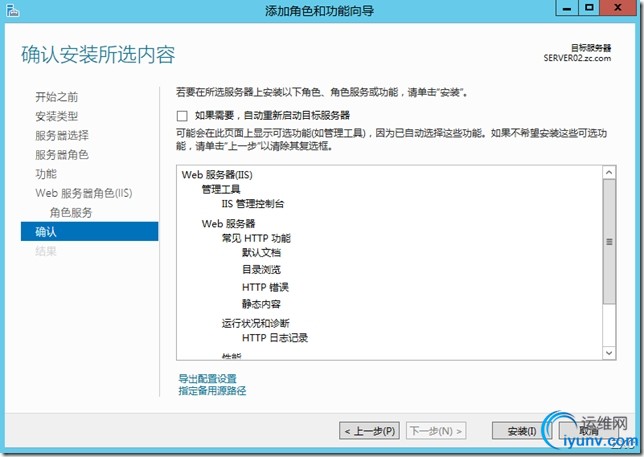Close the wizard window
The width and height of the screenshot is (644, 457).
(x=618, y=8)
